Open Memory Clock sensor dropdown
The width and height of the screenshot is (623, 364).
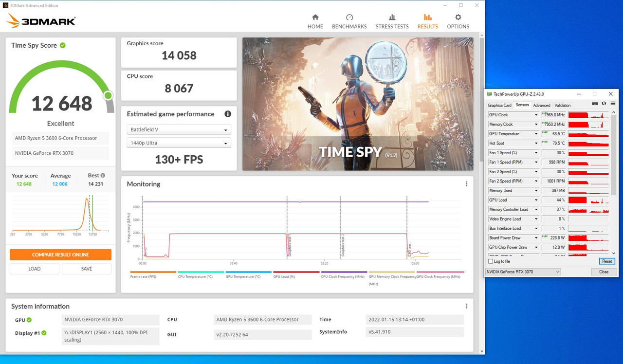536,125
